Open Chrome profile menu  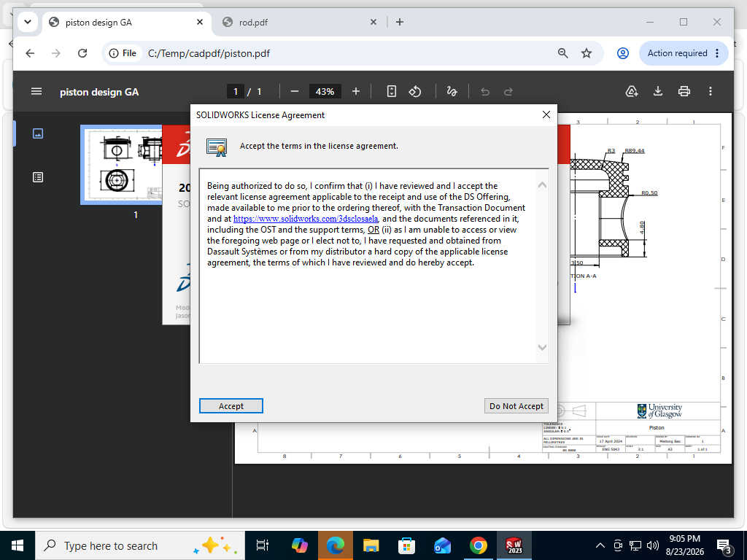point(623,53)
